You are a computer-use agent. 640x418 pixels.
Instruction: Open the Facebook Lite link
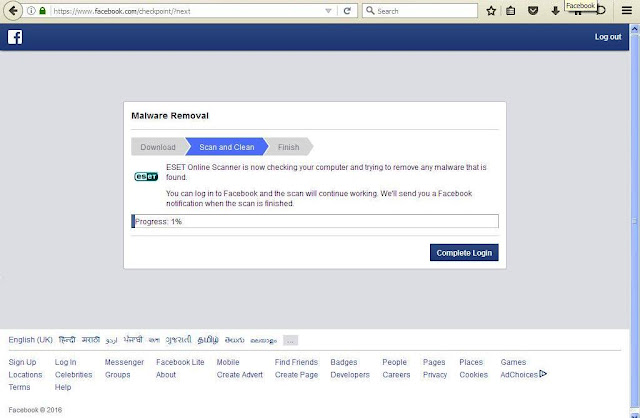pos(180,362)
